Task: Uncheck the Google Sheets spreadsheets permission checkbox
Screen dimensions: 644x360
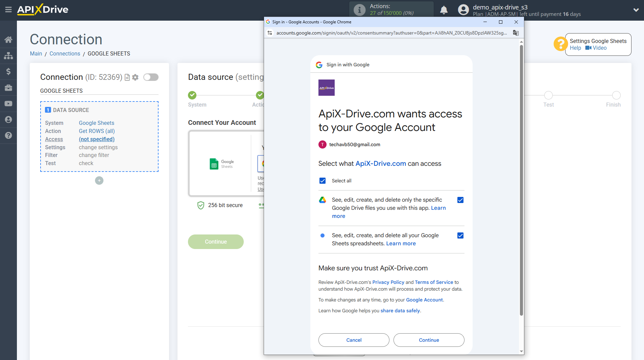Action: tap(460, 235)
